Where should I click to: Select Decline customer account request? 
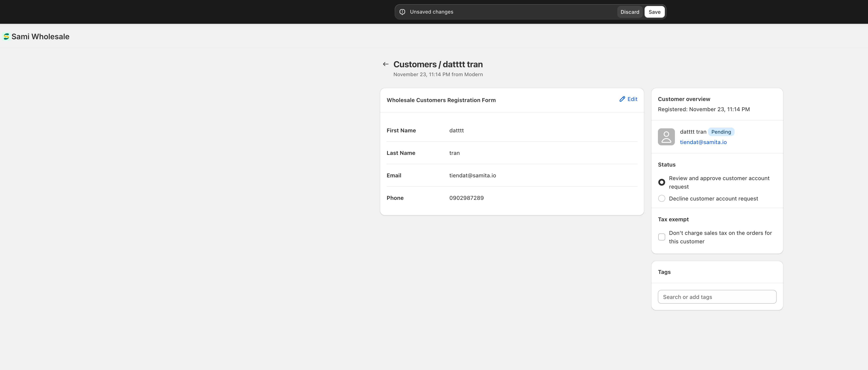[x=662, y=199]
